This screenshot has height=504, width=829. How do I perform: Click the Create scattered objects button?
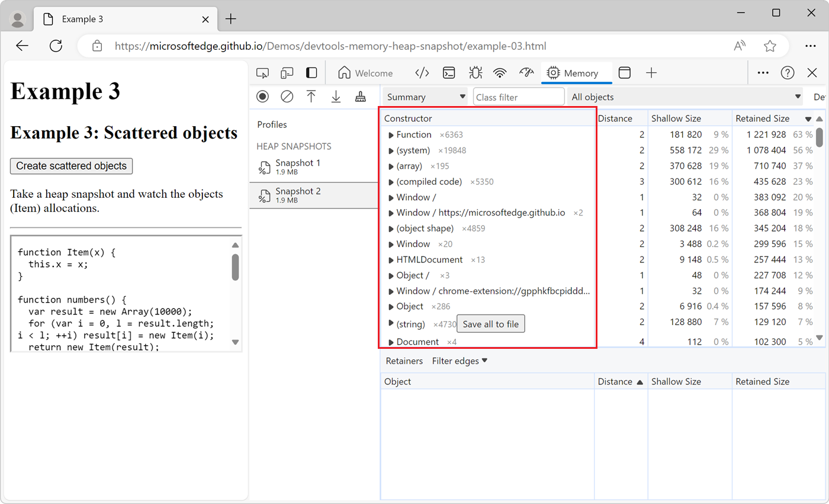click(x=71, y=166)
